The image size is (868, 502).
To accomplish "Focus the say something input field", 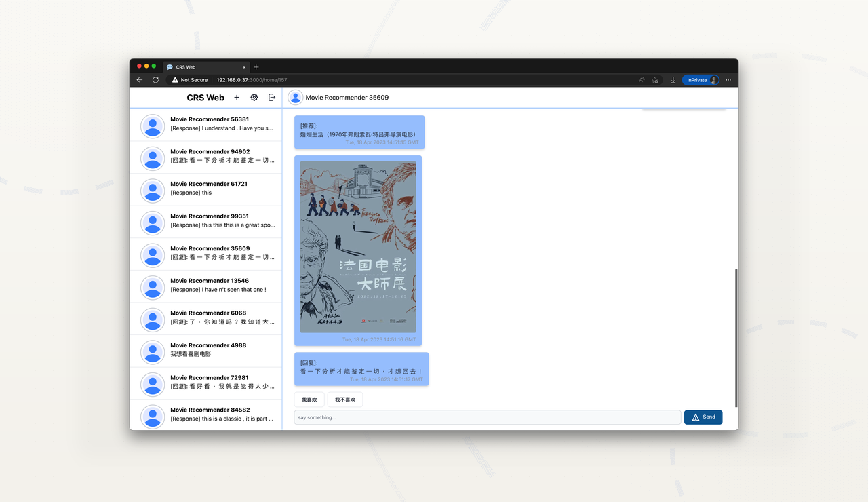I will coord(488,417).
